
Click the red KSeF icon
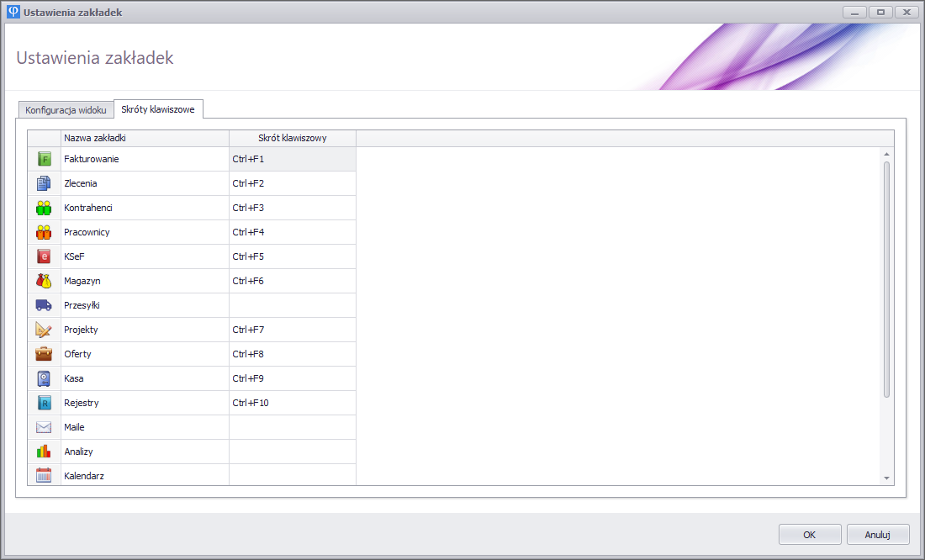(x=45, y=256)
